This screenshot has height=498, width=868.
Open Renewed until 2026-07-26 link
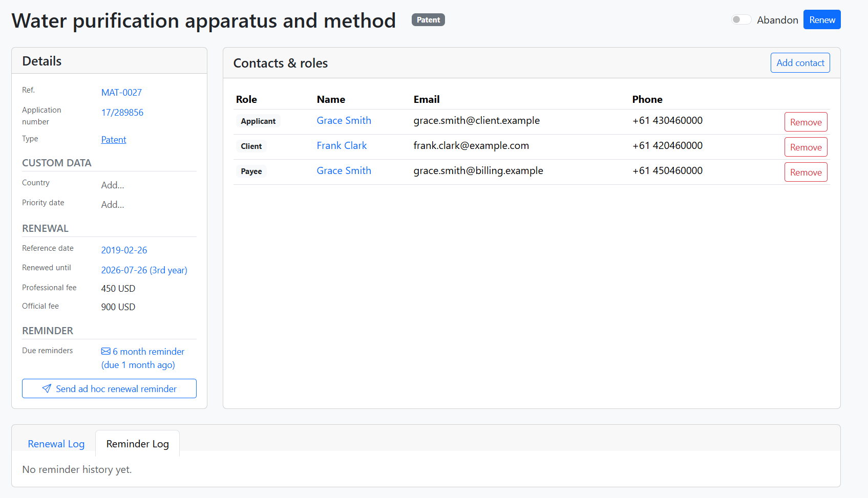(x=144, y=270)
